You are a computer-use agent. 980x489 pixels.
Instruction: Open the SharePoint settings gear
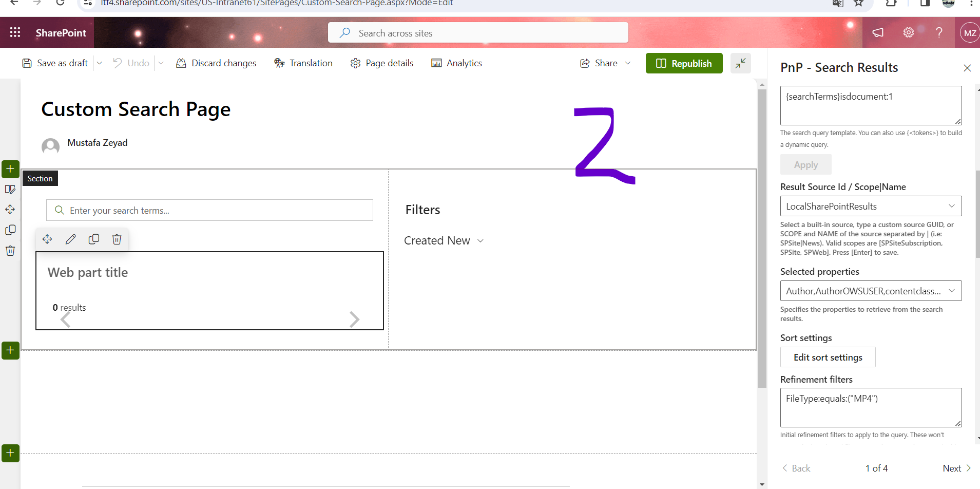909,32
